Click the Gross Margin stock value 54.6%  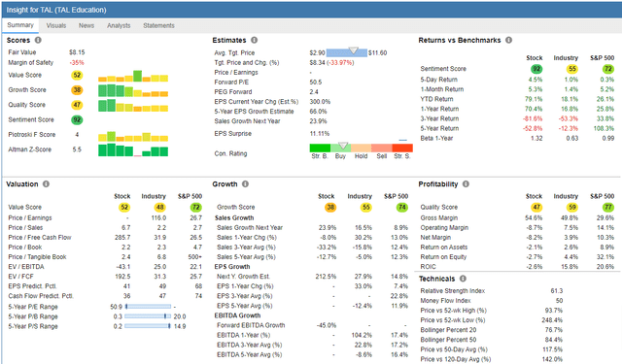[x=534, y=218]
